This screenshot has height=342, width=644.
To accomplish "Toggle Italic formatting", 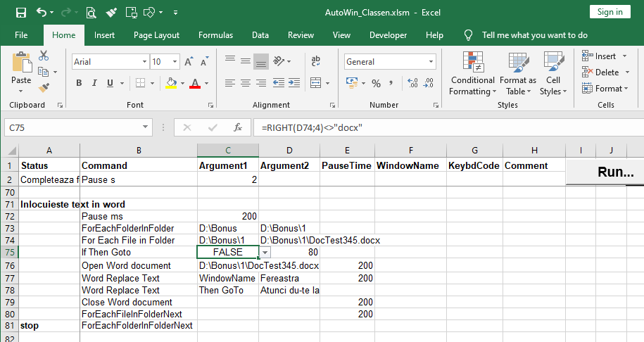I will 94,83.
